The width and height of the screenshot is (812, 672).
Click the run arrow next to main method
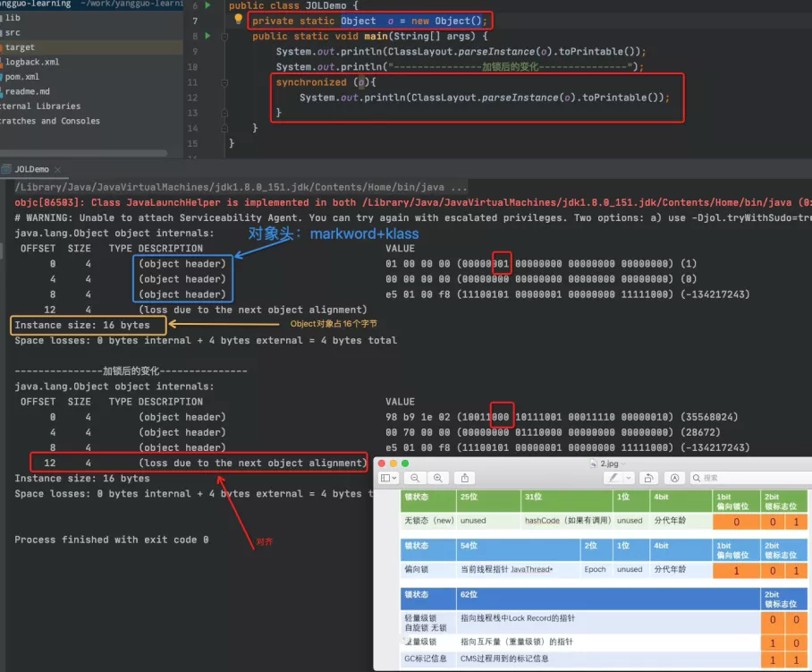pos(208,36)
